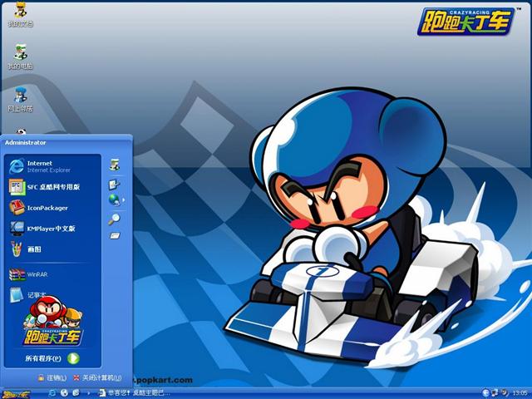Click the 13:05 system clock
The height and width of the screenshot is (399, 532).
tap(520, 393)
